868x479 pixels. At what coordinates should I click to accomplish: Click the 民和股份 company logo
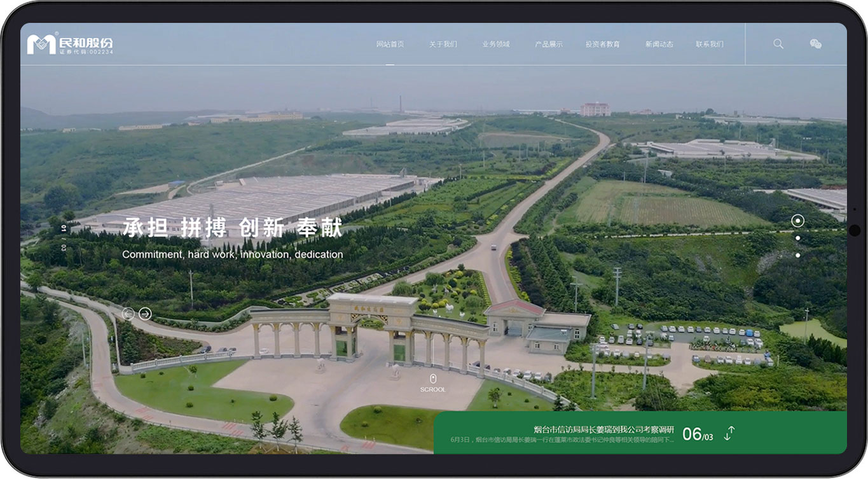coord(70,44)
